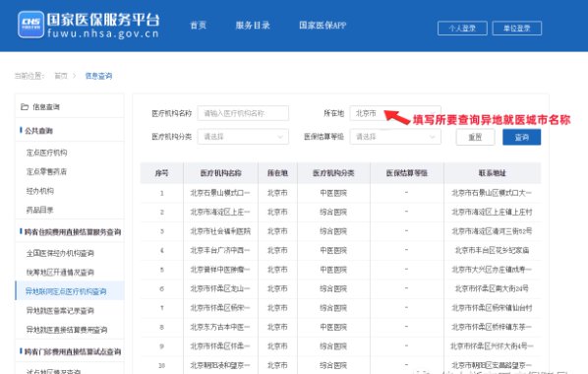Click the 所在地 field showing 北京市
Image resolution: width=588 pixels, height=374 pixels.
(395, 113)
